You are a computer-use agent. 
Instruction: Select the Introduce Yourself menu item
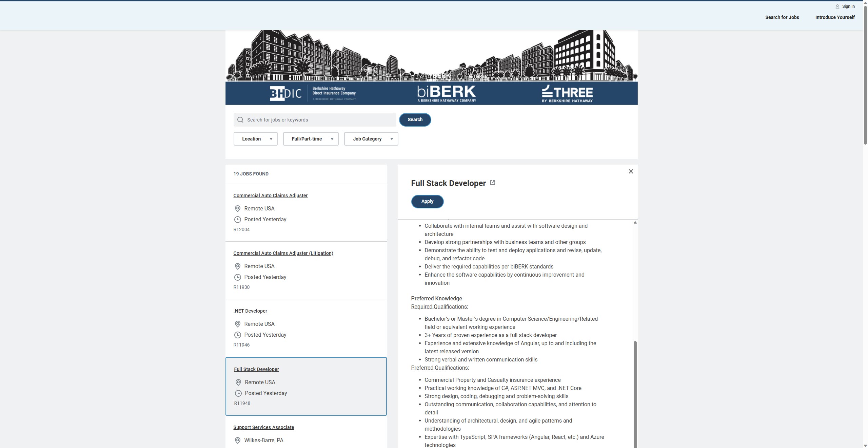point(835,17)
